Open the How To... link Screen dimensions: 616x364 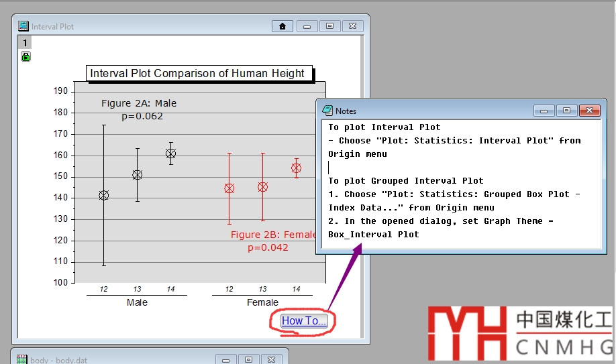click(x=304, y=320)
